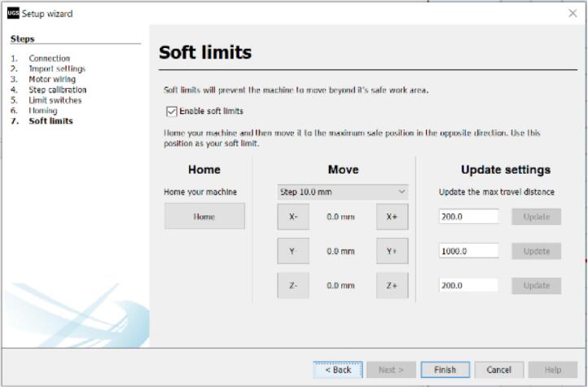Click Update button for X travel

pyautogui.click(x=536, y=217)
